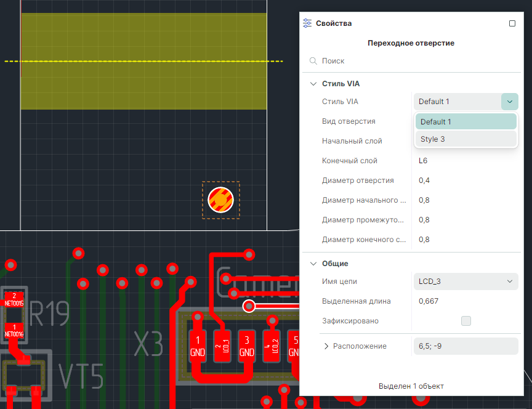Viewport: 532px width, 409px height.
Task: Open the Стиль VIA dropdown arrow
Action: point(510,102)
